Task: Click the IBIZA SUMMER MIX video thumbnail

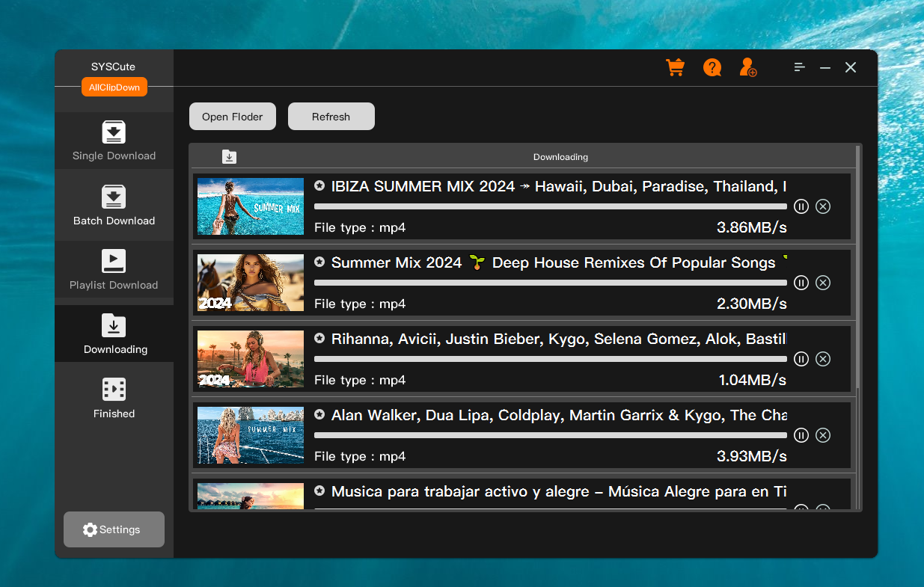Action: pyautogui.click(x=250, y=206)
